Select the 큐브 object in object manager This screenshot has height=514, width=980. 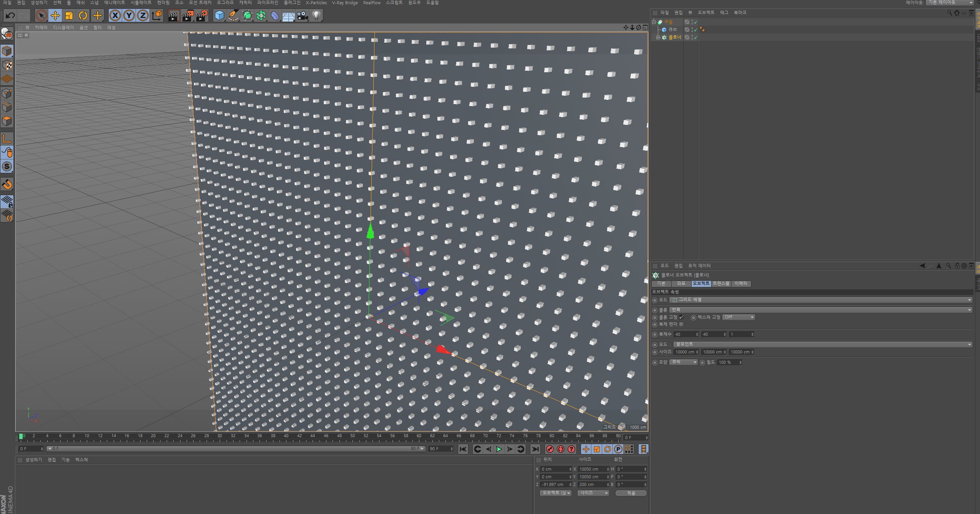672,30
